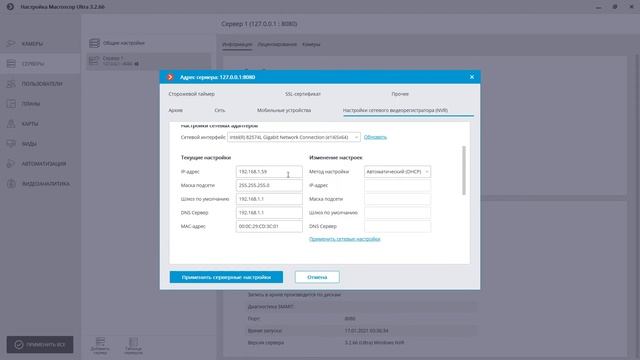Open the Мобильные устройства tab in the dialog
Viewport: 640px width, 360px height.
coord(284,110)
